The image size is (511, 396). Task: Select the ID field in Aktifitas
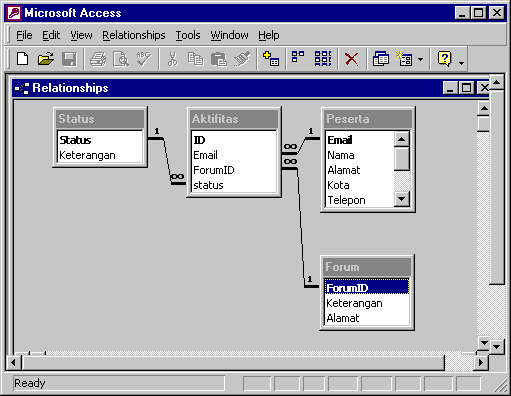click(234, 140)
